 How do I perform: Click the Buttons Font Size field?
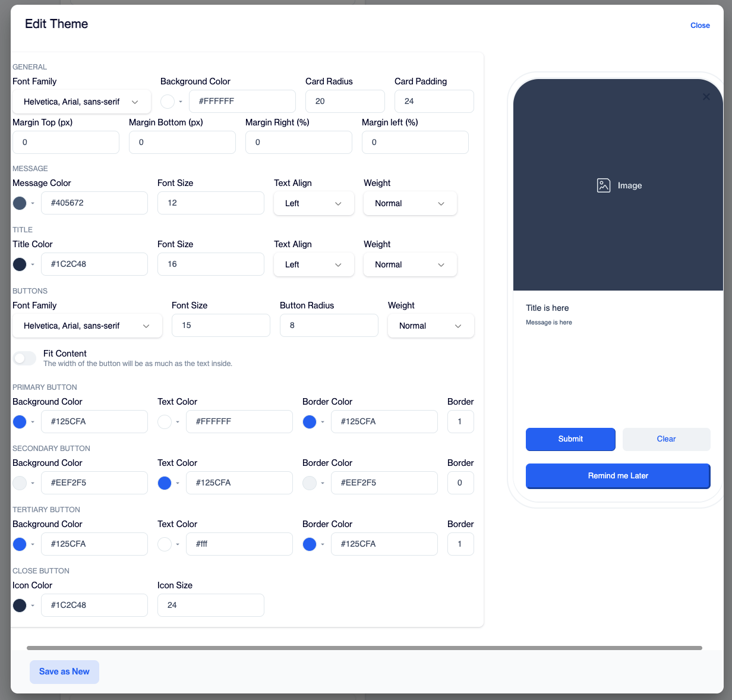221,326
